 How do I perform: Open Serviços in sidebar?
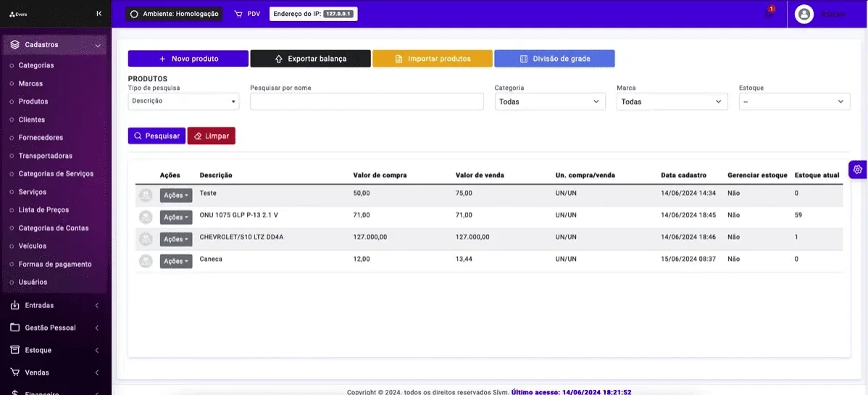pos(33,191)
